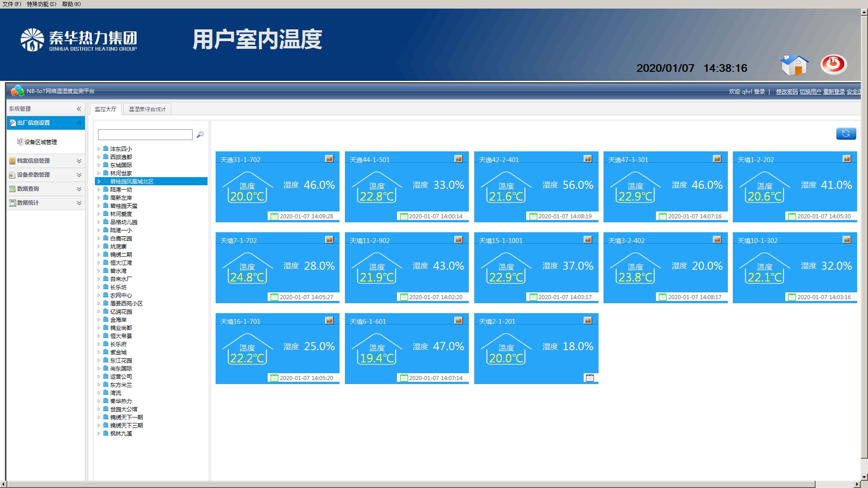Image resolution: width=868 pixels, height=488 pixels.
Task: Click the red power button icon
Action: click(x=833, y=64)
